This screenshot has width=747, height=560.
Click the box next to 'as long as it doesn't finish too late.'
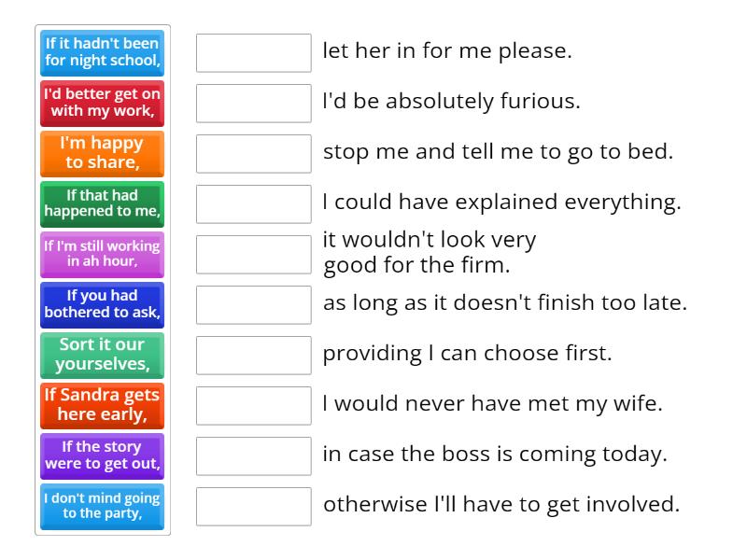pos(253,304)
